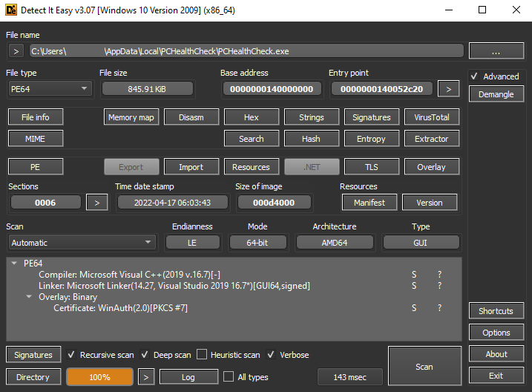Viewport: 532px width, 392px height.
Task: Select the Certificate: WinAuth(2.0) row
Action: pyautogui.click(x=234, y=308)
